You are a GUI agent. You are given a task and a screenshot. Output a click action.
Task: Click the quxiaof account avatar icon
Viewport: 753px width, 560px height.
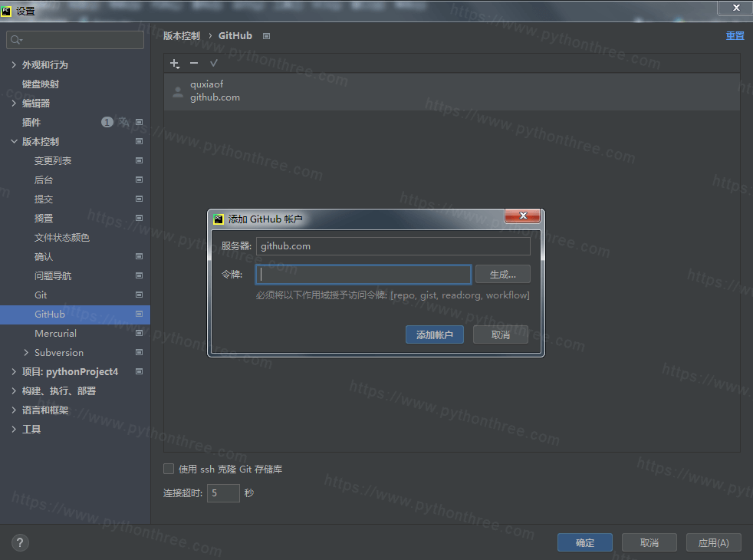click(178, 91)
